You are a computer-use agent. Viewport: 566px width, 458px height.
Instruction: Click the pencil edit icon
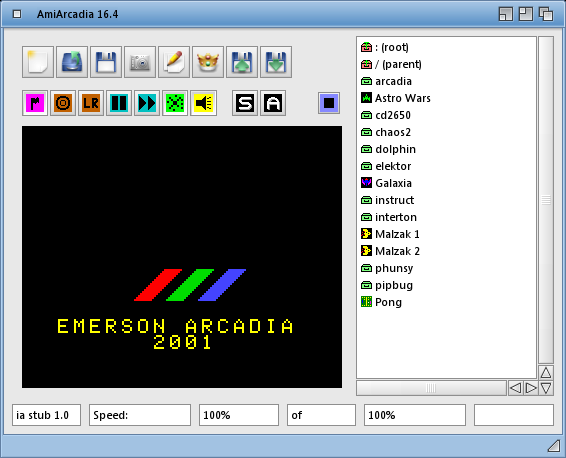pos(174,62)
